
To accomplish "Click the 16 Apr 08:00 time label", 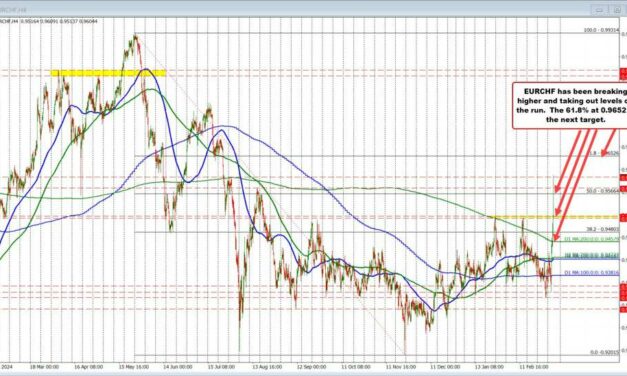I will tap(88, 366).
